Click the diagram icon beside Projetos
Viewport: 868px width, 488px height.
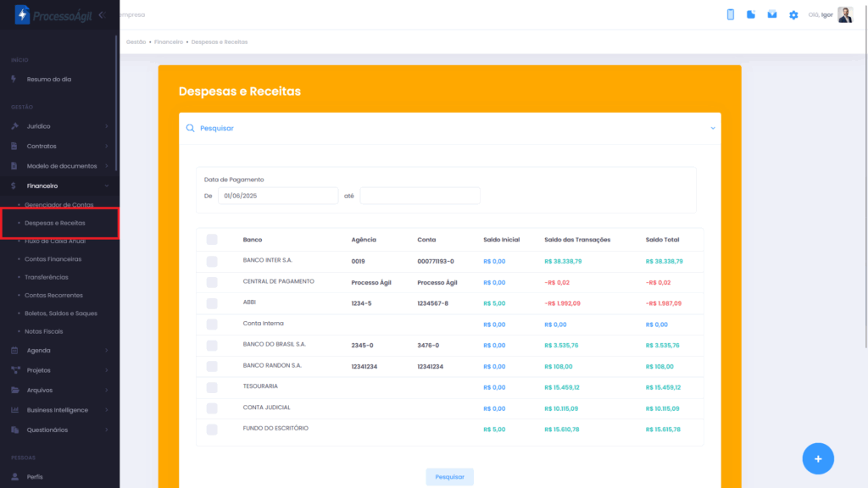15,370
